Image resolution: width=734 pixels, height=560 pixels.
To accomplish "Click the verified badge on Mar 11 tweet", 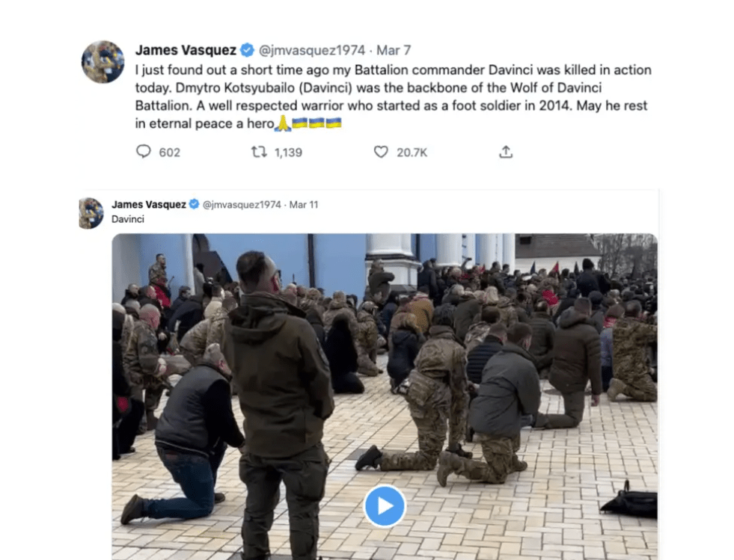I will [x=194, y=204].
